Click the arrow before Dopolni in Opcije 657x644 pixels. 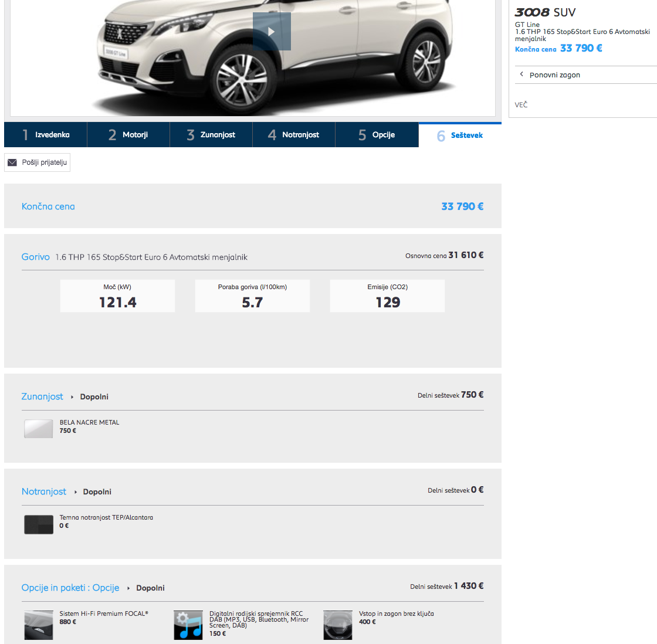click(128, 588)
